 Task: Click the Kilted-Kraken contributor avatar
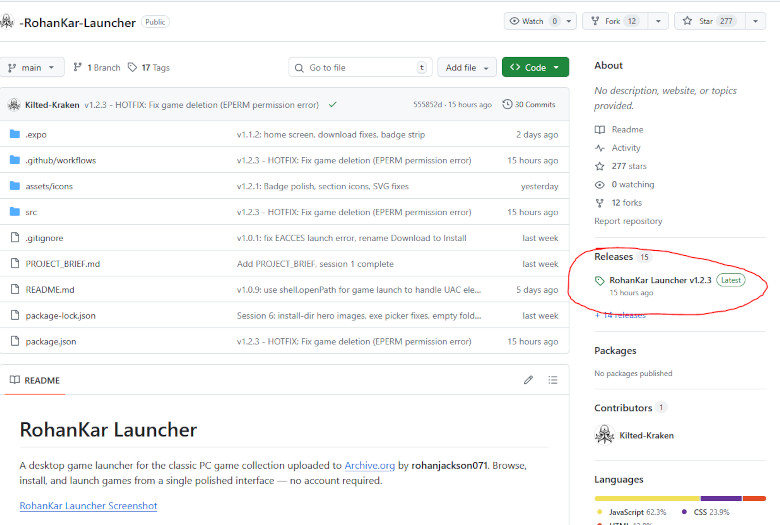point(604,435)
